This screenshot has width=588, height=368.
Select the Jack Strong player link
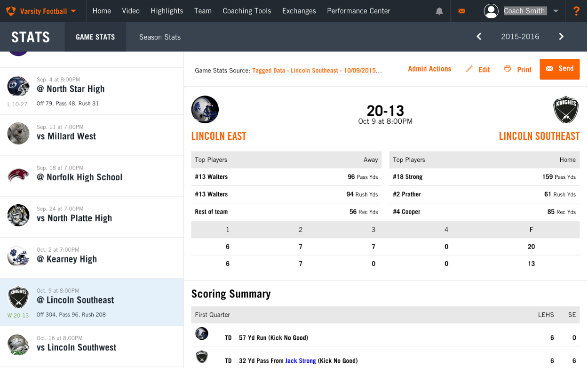coord(301,360)
